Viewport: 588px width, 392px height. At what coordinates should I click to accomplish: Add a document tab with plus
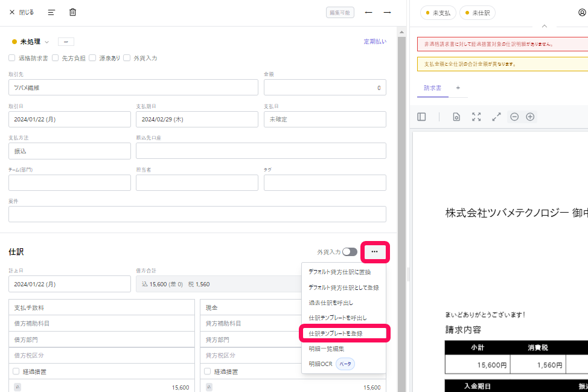tap(458, 88)
